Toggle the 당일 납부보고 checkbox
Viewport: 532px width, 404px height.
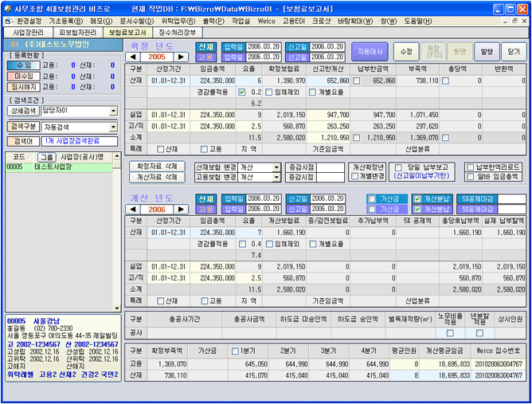[400, 167]
